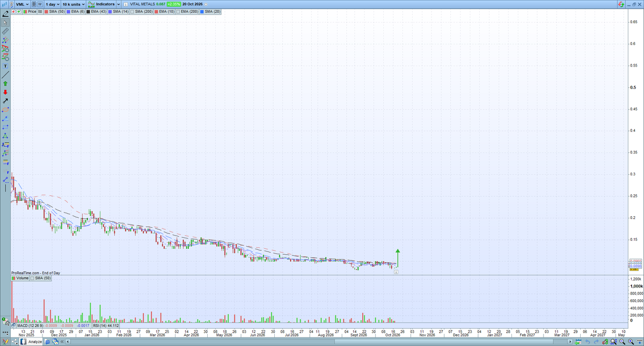Toggle the SMA (20) indicator
This screenshot has height=346, width=644.
click(210, 12)
